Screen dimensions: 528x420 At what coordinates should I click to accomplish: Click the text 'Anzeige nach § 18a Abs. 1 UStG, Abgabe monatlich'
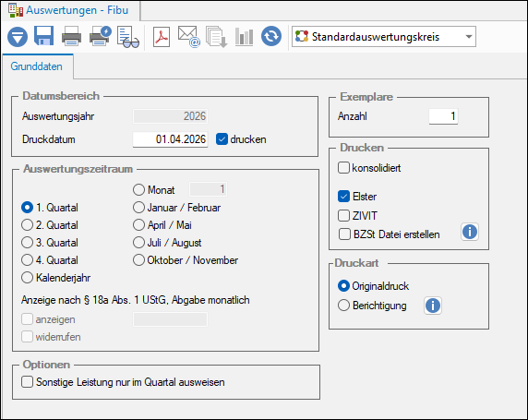[136, 300]
